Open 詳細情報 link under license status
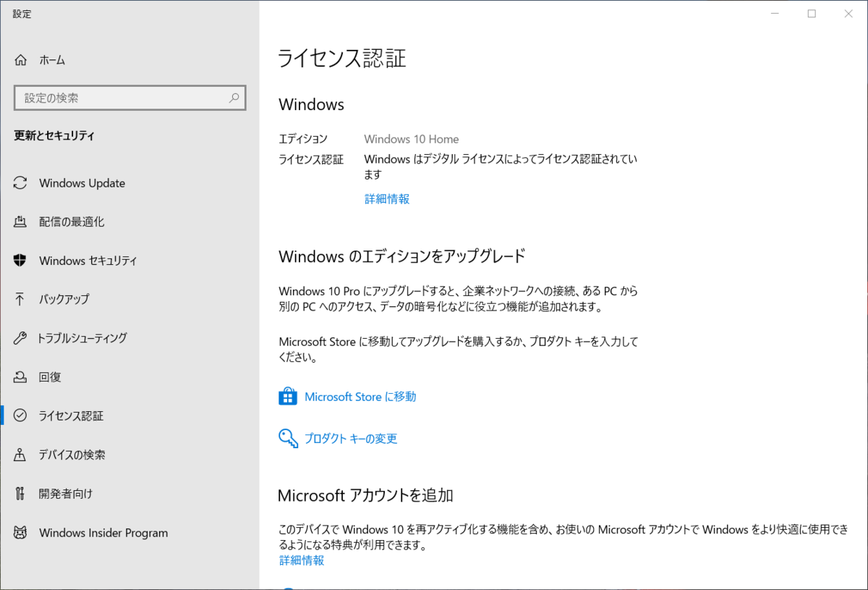Viewport: 868px width, 590px height. 387,198
